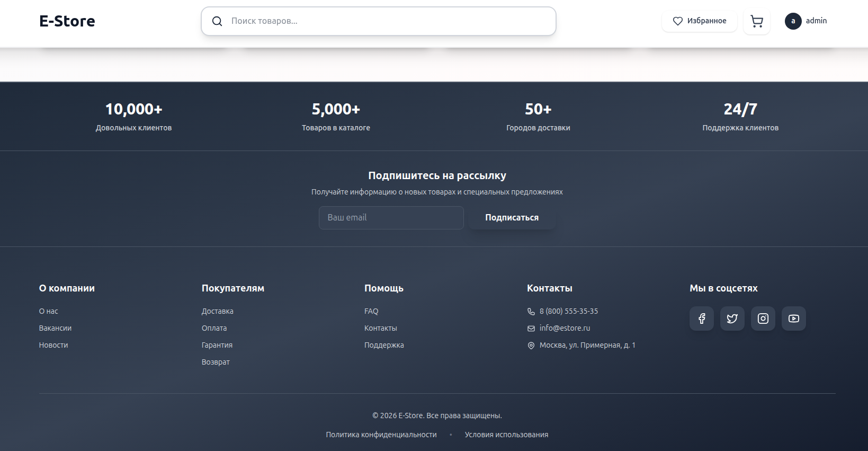Call the 8 (800) 555-35-35 number
Screen dimensions: 868x451
point(569,311)
